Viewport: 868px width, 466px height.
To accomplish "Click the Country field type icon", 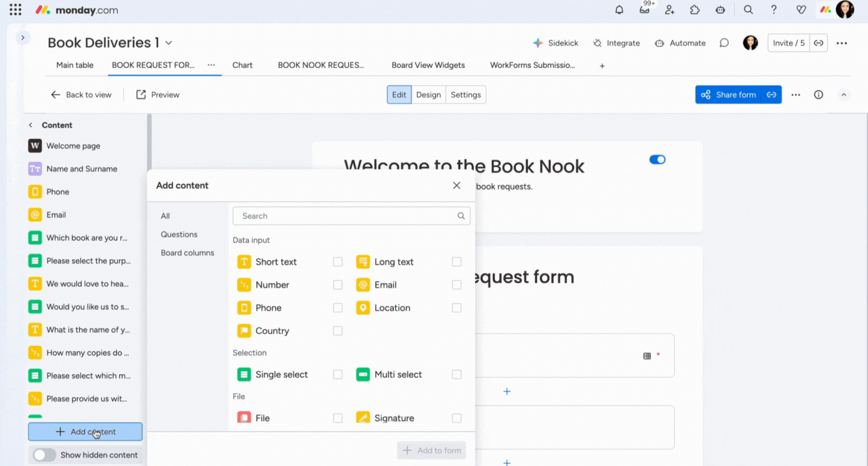I will 244,331.
